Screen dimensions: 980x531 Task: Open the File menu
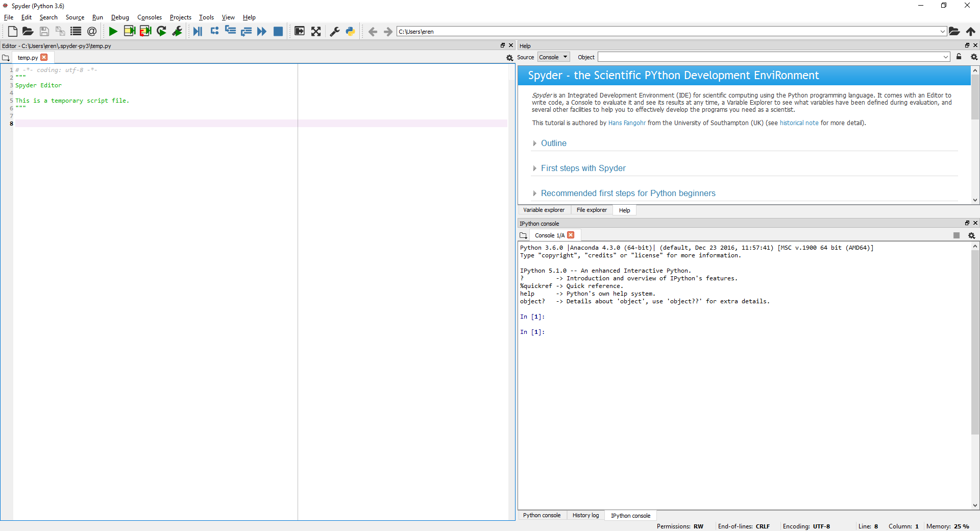tap(9, 17)
